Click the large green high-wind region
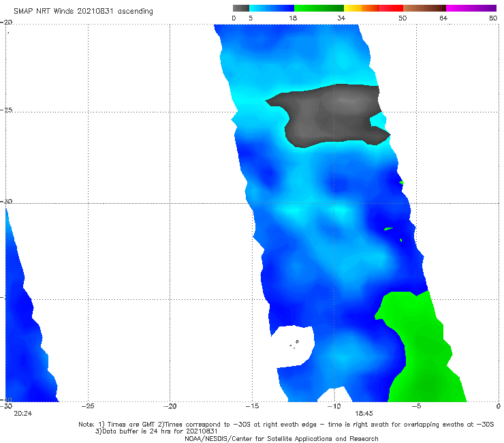Screen dimensions: 504x443 424,351
